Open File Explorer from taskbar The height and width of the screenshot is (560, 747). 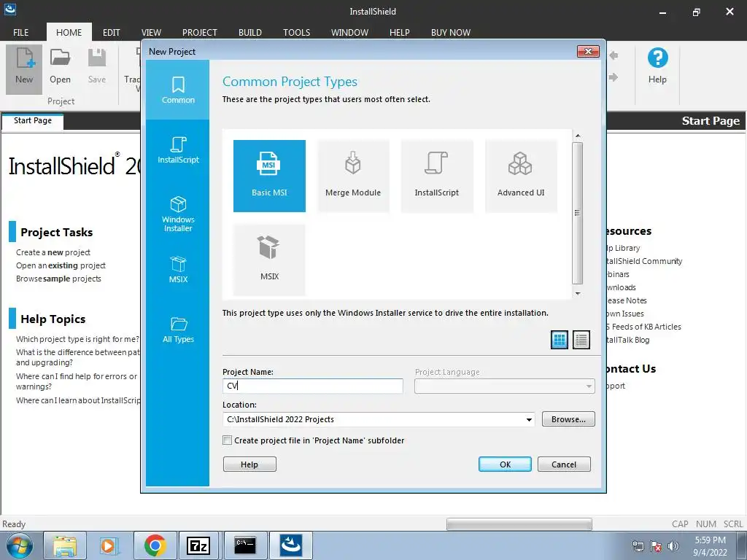coord(65,545)
